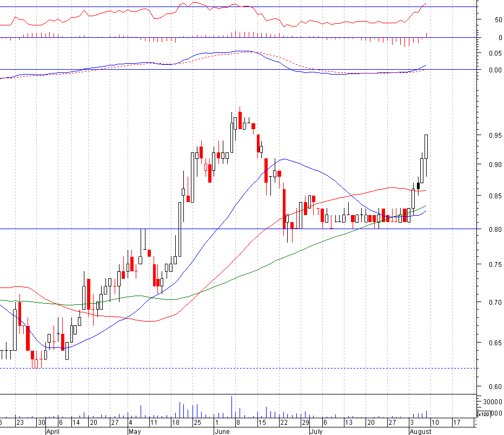This screenshot has height=435, width=504.
Task: Click the 0.70 price axis label
Action: tap(495, 302)
